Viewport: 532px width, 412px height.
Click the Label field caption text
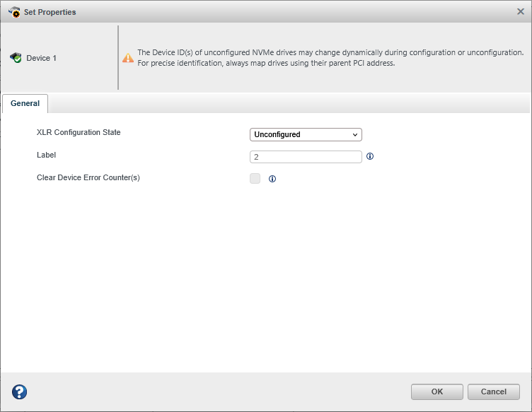[x=46, y=155]
